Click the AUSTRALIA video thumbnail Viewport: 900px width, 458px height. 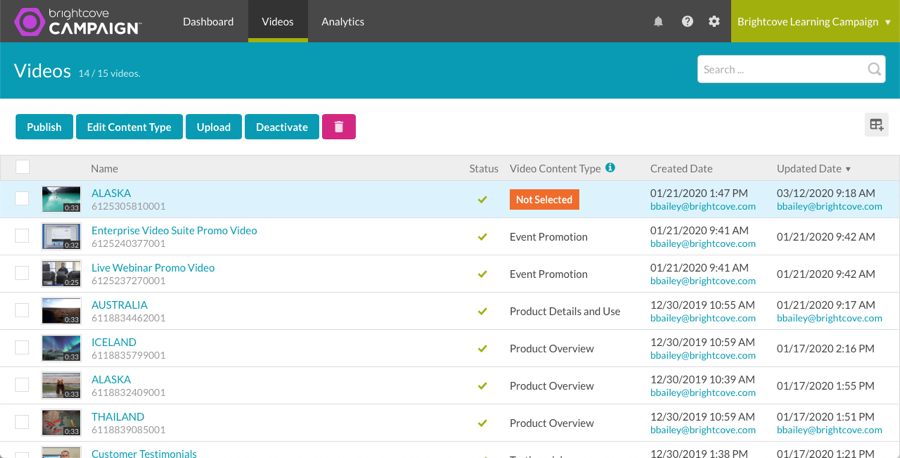point(61,311)
